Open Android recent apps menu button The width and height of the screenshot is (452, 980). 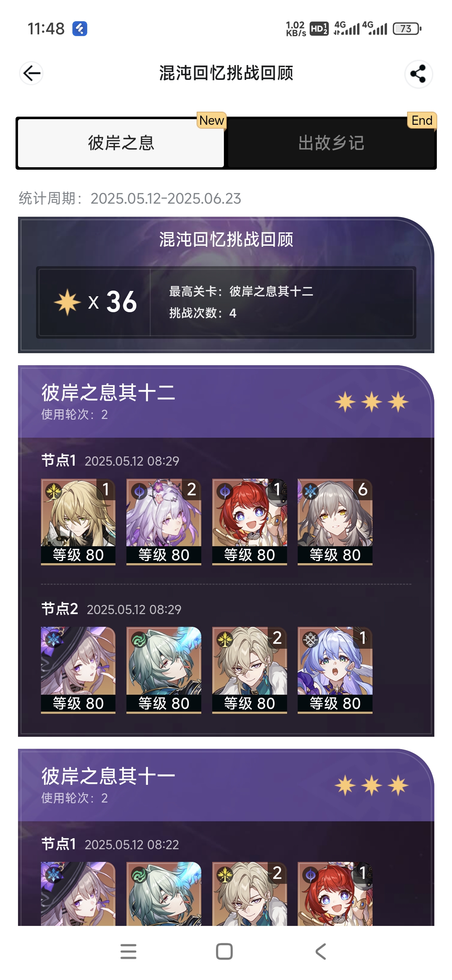(x=129, y=951)
